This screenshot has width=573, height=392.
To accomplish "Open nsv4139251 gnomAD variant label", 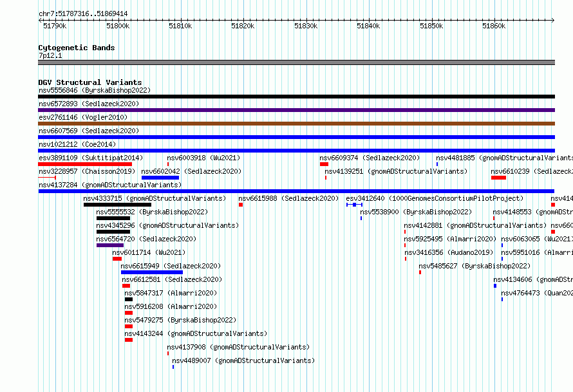I will (396, 171).
